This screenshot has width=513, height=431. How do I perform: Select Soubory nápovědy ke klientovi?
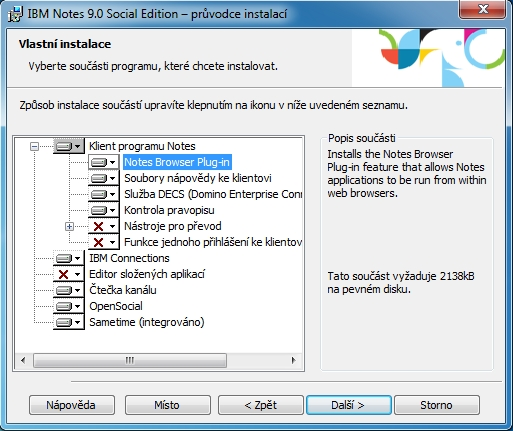tap(198, 178)
